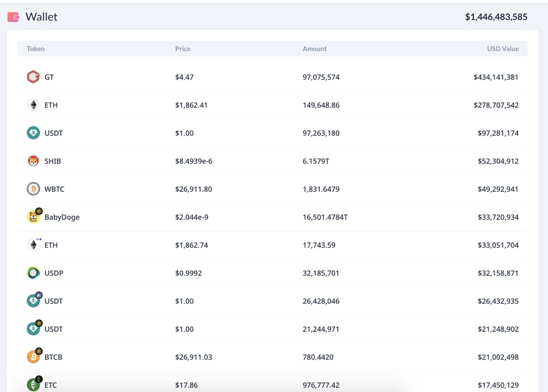Click the SHIB token logo
The height and width of the screenshot is (392, 548).
click(33, 161)
